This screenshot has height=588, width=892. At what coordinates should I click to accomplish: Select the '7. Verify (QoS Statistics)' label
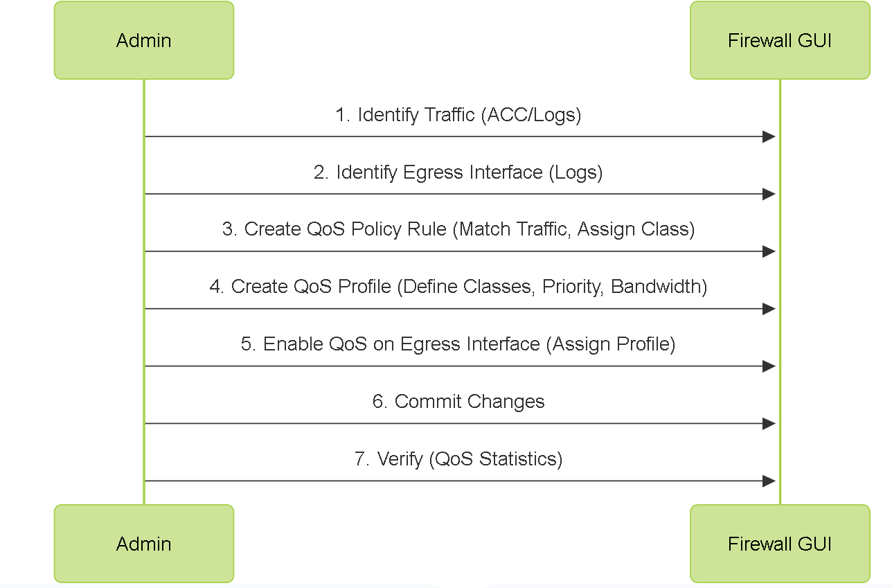pyautogui.click(x=458, y=458)
